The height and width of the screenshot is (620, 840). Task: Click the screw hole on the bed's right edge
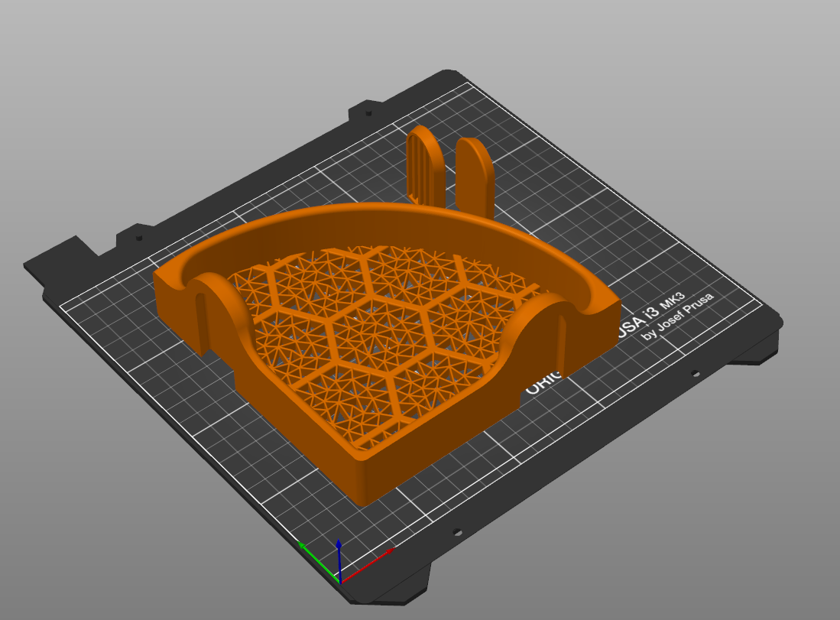(x=696, y=374)
